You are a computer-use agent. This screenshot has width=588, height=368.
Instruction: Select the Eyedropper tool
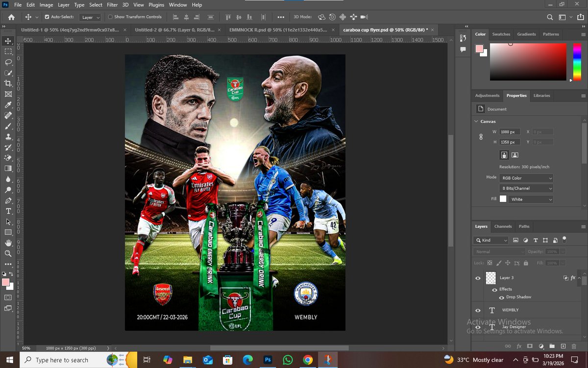(8, 105)
